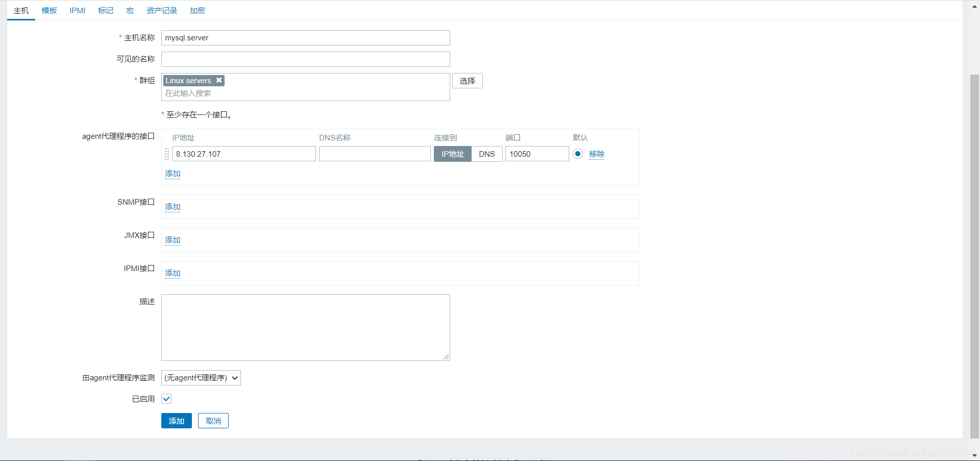Switch to the 加密 tab
Image resolution: width=980 pixels, height=461 pixels.
[198, 11]
